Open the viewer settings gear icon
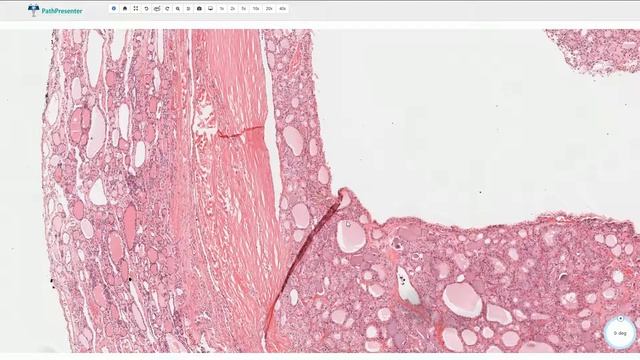The image size is (640, 360). tap(114, 9)
